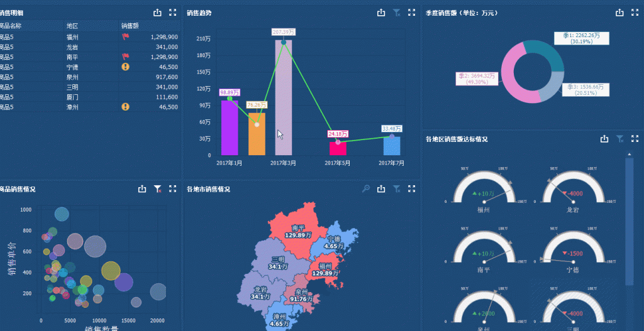
Task: Maximize the 商品销售情况 panel
Action: [173, 188]
